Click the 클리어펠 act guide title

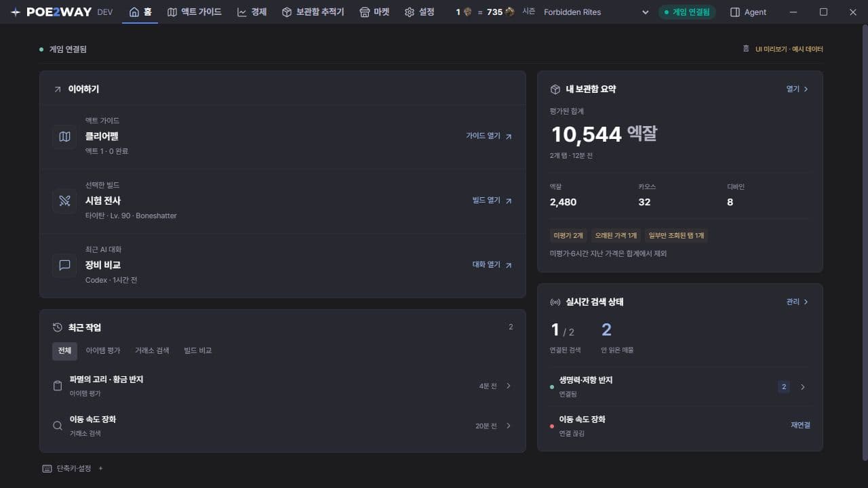point(102,136)
